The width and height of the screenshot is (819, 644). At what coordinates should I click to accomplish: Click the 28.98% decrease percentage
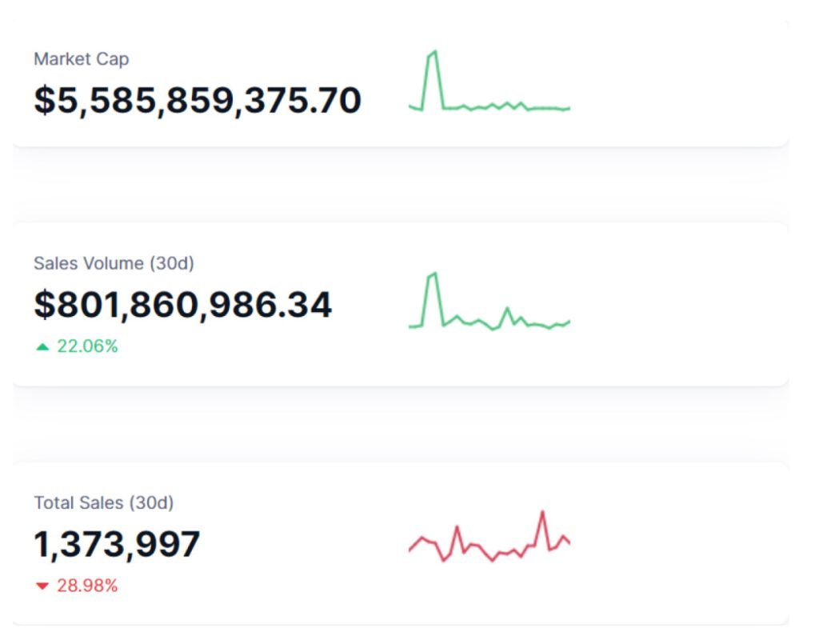[87, 586]
